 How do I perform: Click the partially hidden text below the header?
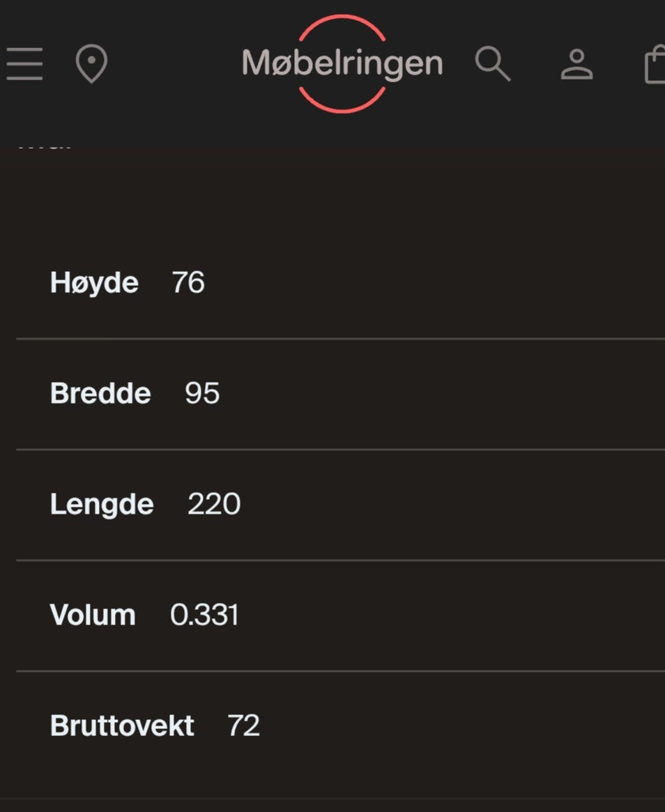click(x=45, y=146)
